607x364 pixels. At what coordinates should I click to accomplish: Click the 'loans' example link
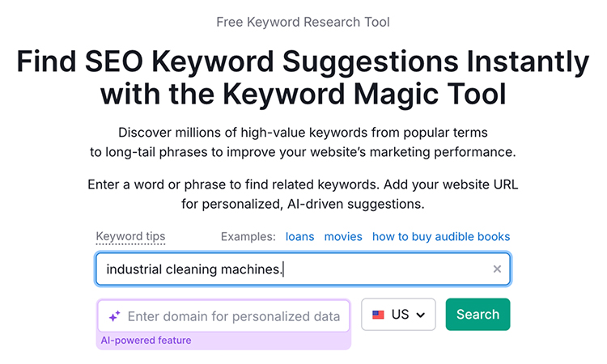coord(299,237)
